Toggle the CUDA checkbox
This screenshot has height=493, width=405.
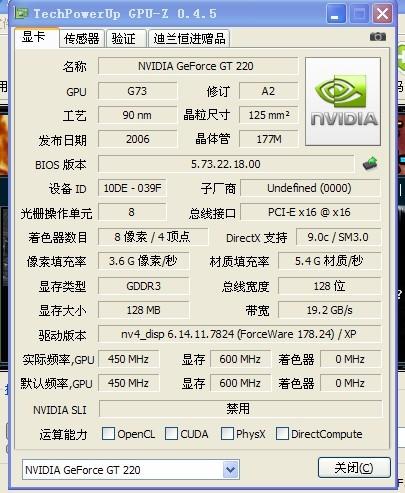click(x=171, y=434)
